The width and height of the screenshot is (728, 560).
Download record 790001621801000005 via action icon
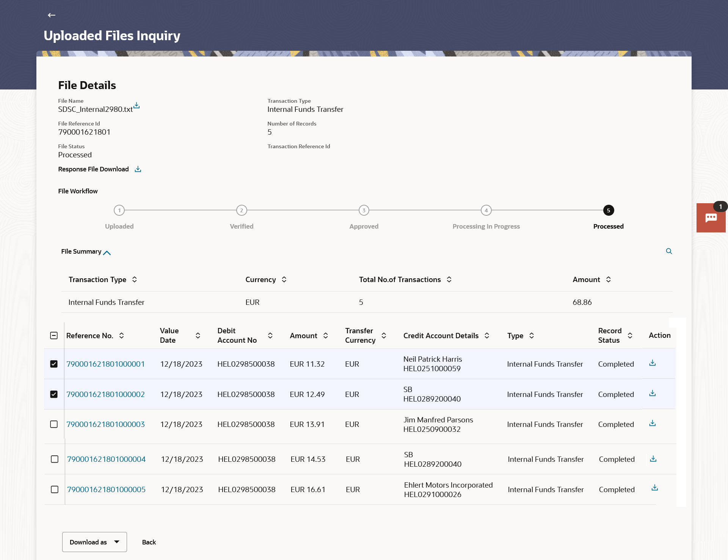pos(654,488)
